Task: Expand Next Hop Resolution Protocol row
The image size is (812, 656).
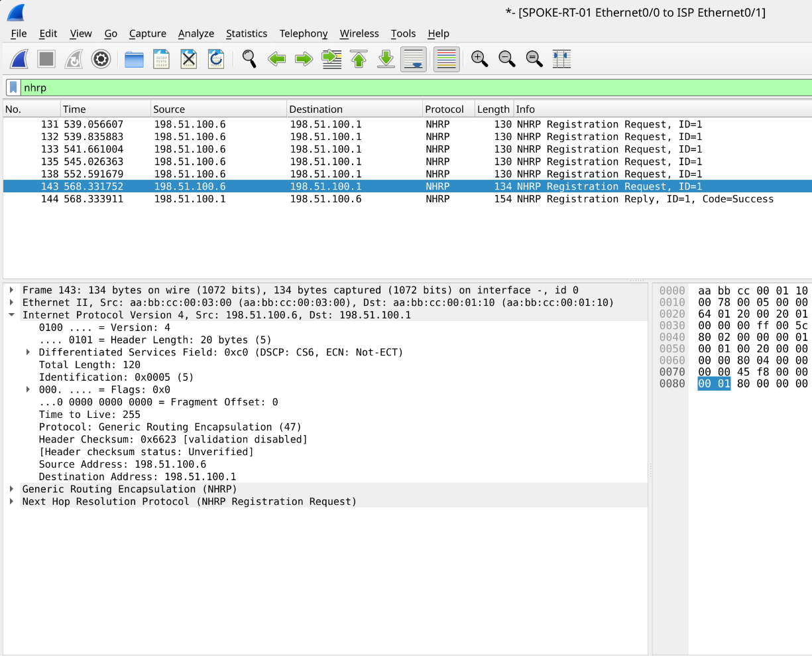Action: click(12, 501)
